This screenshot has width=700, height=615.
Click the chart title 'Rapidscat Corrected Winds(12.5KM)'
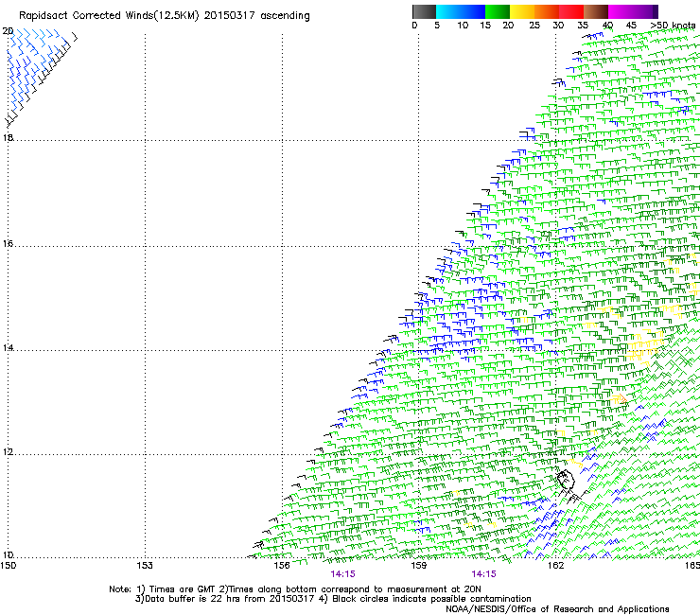(x=109, y=16)
